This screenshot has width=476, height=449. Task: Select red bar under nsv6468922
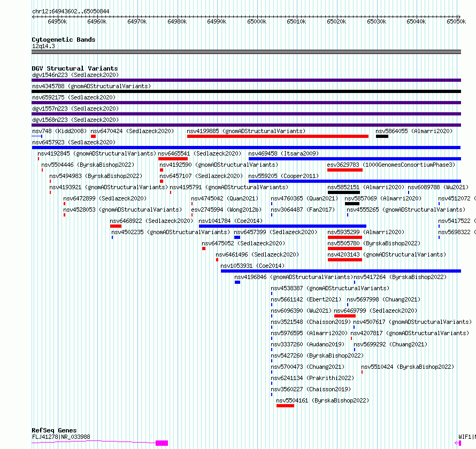pyautogui.click(x=116, y=226)
